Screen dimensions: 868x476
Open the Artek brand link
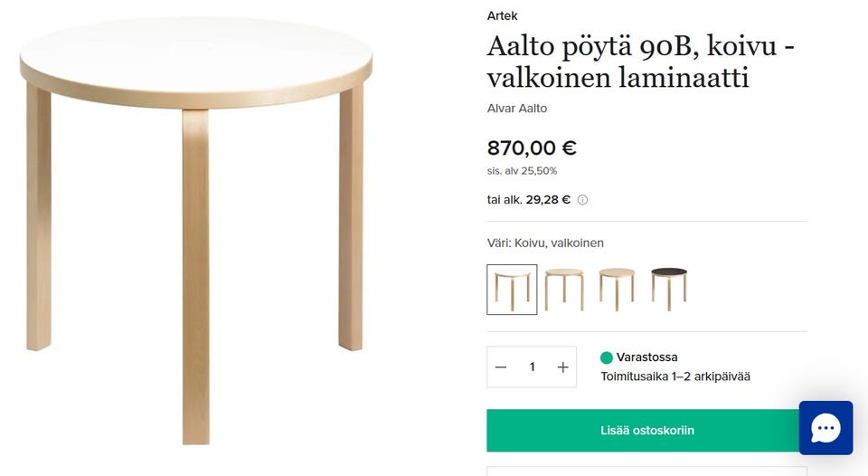point(502,15)
